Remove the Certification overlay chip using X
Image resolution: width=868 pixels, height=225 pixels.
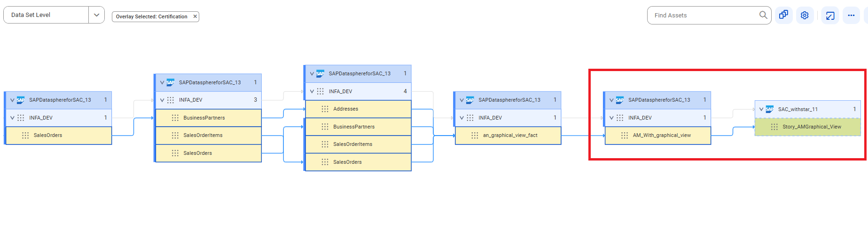pyautogui.click(x=195, y=16)
